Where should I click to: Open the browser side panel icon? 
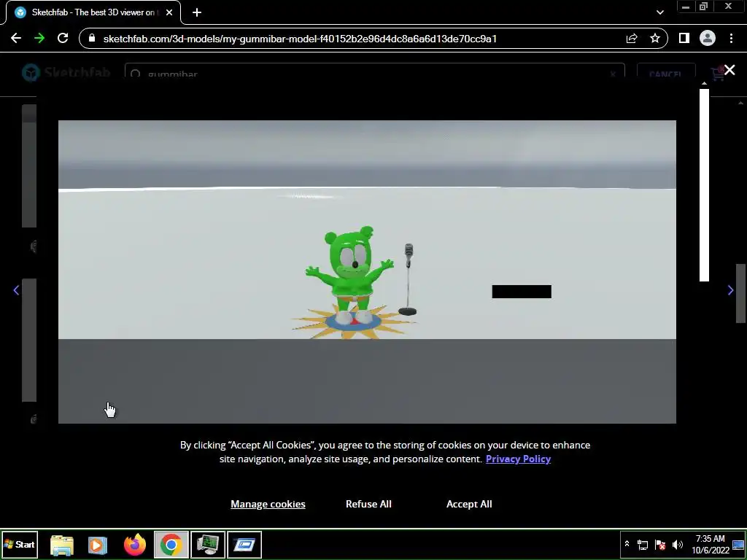[x=684, y=38]
